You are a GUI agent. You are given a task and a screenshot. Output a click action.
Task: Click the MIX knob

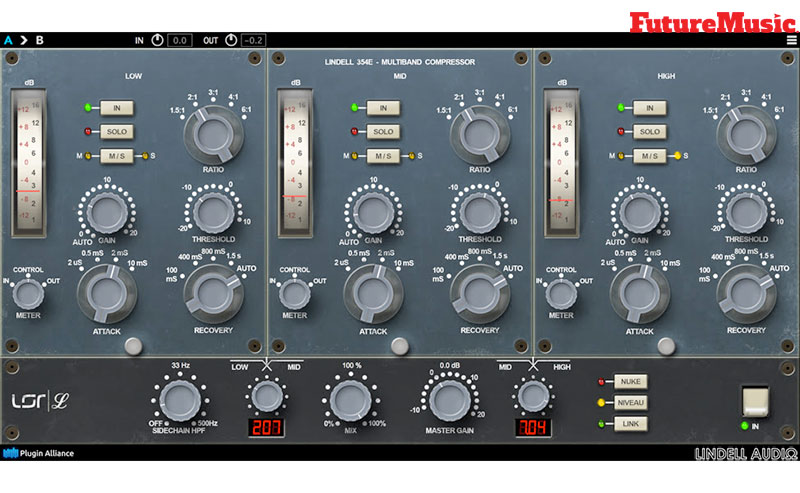pos(351,401)
